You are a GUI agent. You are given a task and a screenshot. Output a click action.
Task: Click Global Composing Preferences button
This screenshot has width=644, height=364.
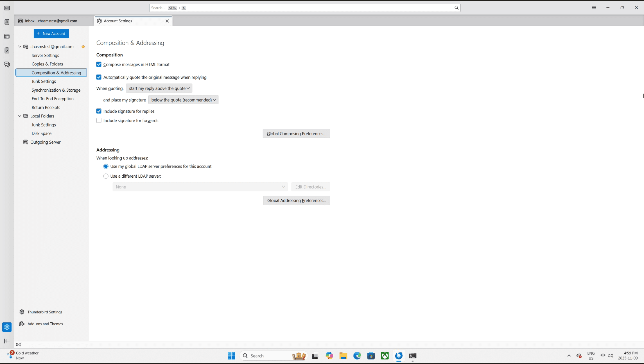point(296,134)
